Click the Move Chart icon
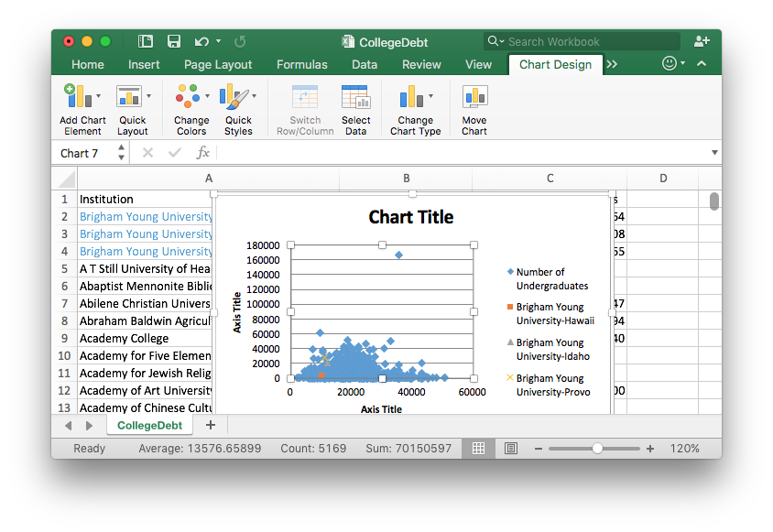The height and width of the screenshot is (532, 773). point(474,96)
